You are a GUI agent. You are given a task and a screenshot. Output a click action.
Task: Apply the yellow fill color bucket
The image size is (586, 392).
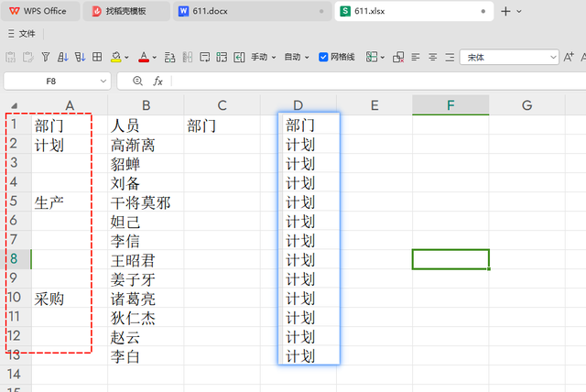click(x=116, y=57)
